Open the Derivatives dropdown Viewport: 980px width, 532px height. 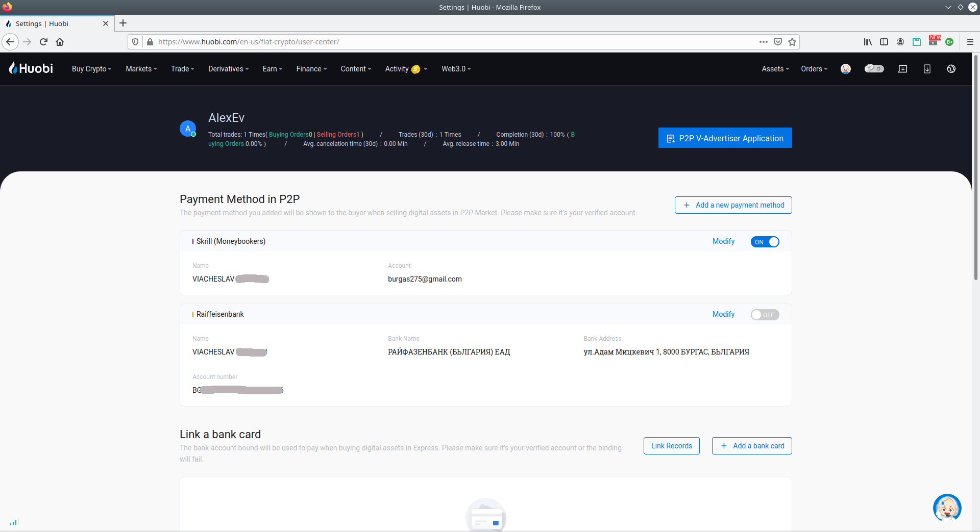[x=228, y=69]
